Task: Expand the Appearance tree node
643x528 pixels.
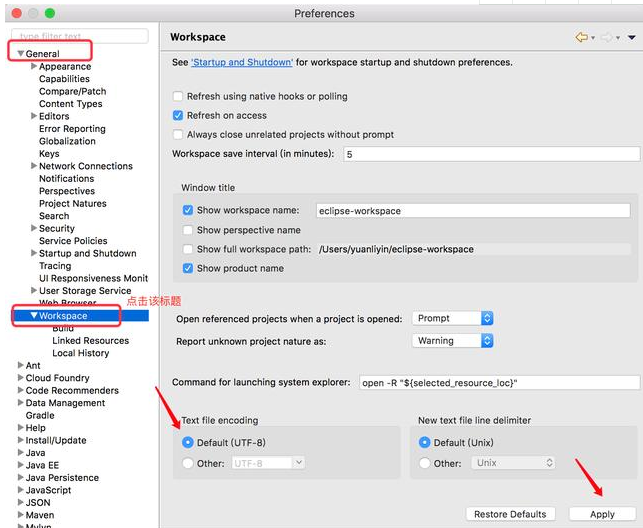Action: (34, 67)
